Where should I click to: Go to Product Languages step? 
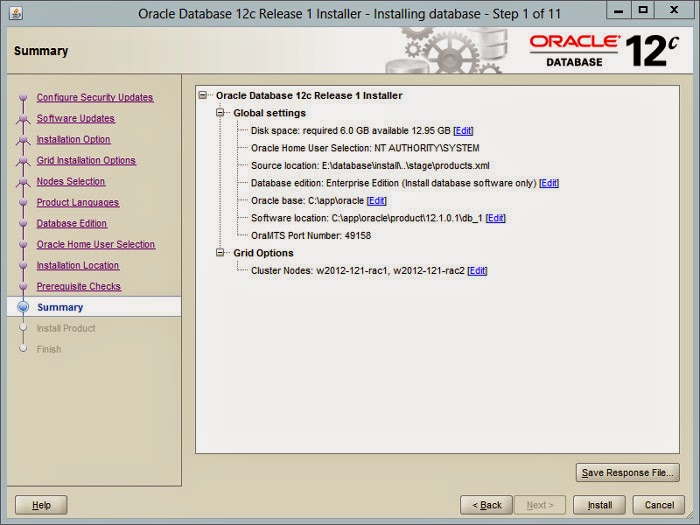[x=78, y=202]
